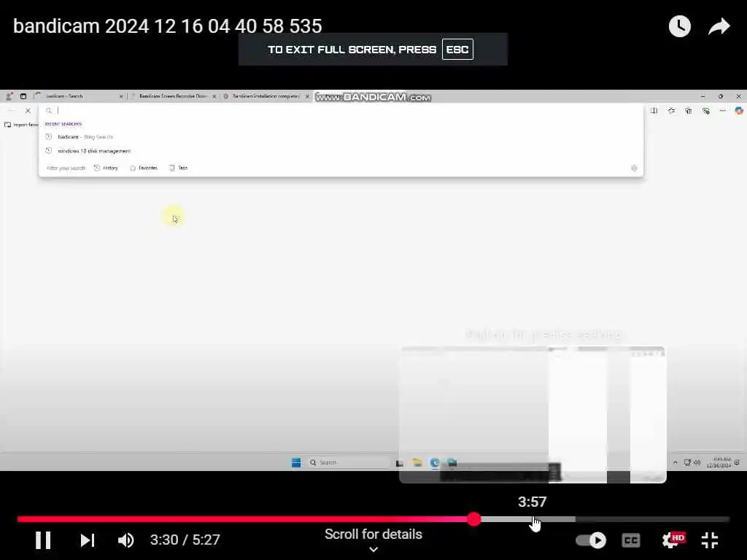Close the bandicam - Search tab

pyautogui.click(x=120, y=96)
